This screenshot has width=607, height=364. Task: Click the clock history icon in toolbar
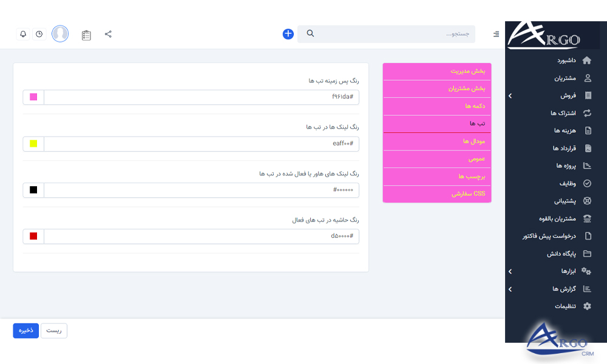pos(39,34)
